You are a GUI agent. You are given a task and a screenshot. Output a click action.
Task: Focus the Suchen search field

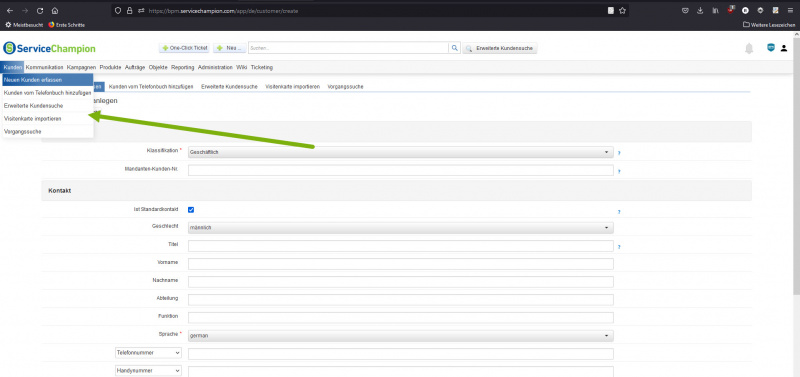(x=348, y=48)
